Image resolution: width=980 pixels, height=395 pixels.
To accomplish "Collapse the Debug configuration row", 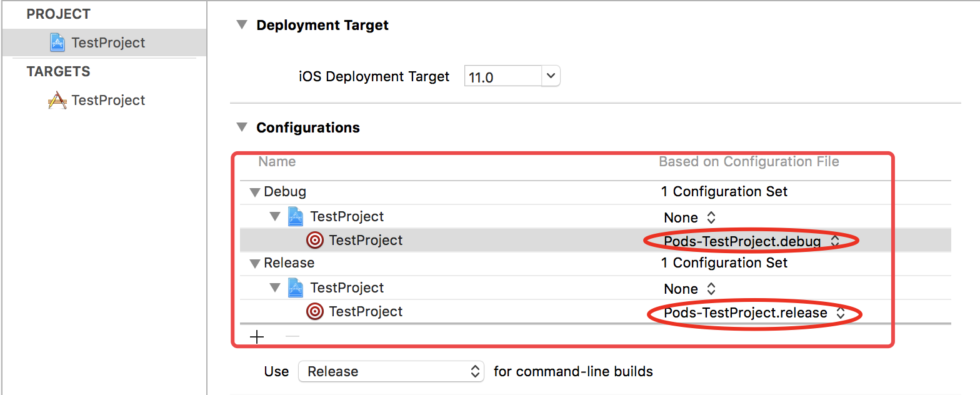I will pyautogui.click(x=254, y=192).
